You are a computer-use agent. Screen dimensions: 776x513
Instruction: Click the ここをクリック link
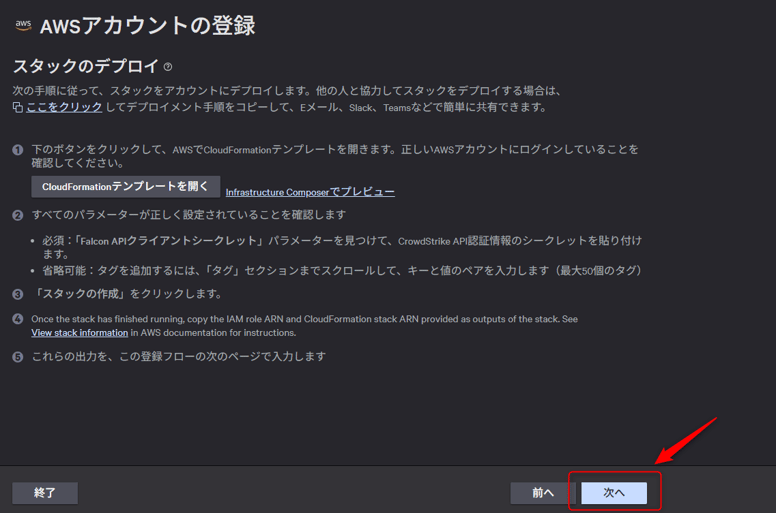click(x=64, y=107)
